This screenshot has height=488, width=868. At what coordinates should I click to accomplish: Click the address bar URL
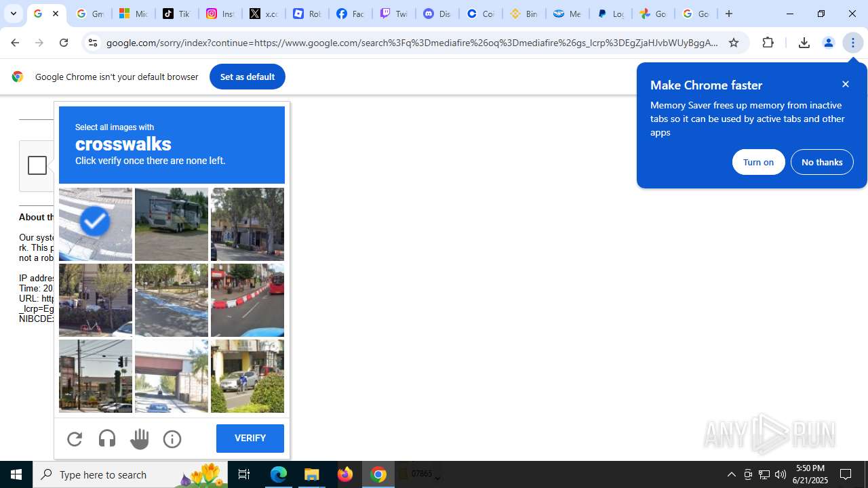click(x=412, y=43)
